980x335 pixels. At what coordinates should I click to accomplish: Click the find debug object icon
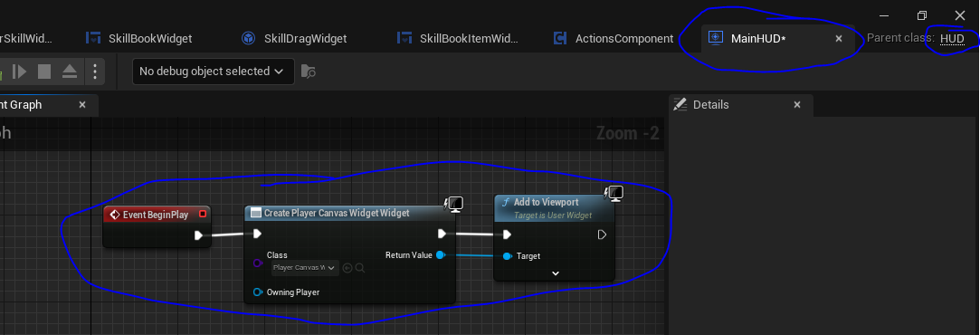tap(309, 72)
